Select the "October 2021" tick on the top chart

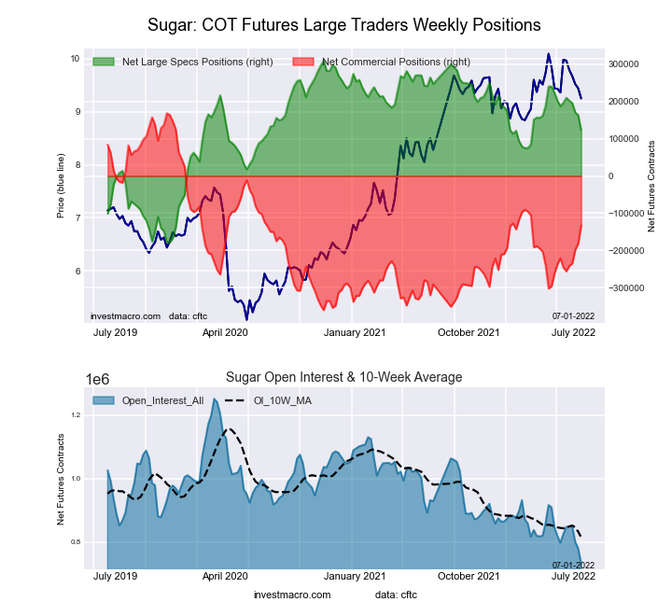469,331
